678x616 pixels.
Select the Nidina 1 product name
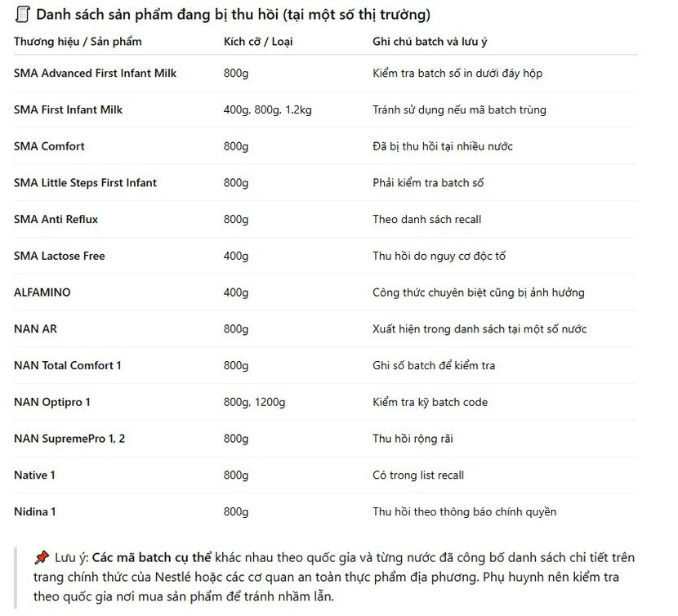(x=35, y=511)
